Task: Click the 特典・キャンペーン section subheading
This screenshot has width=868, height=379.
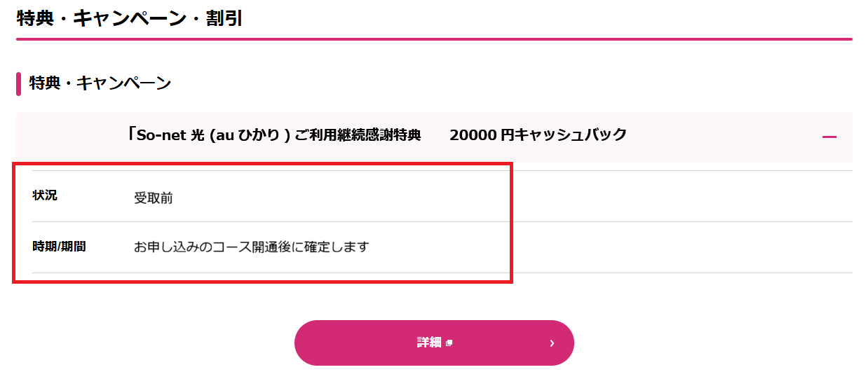Action: (x=100, y=83)
